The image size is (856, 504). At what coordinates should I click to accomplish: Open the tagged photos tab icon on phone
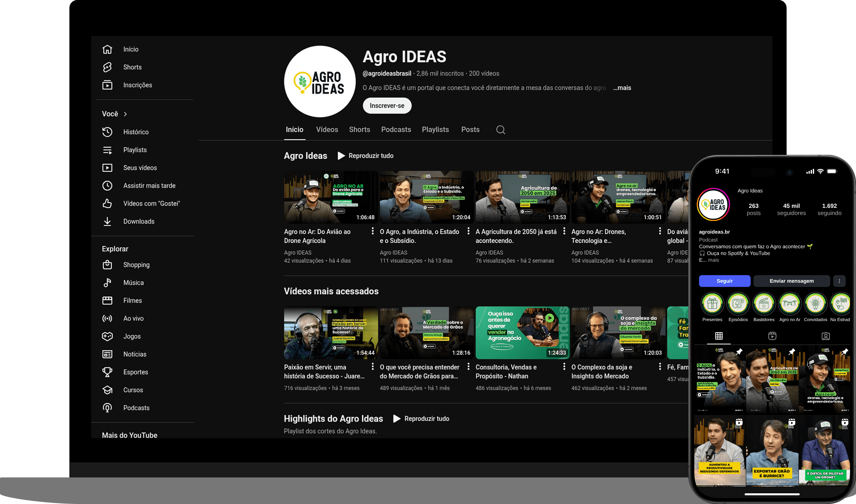[825, 336]
